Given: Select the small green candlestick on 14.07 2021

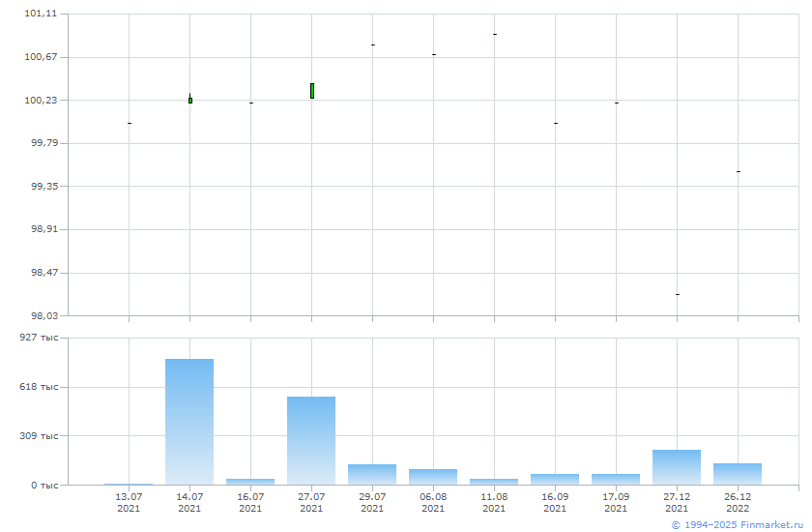Looking at the screenshot, I should click(190, 99).
